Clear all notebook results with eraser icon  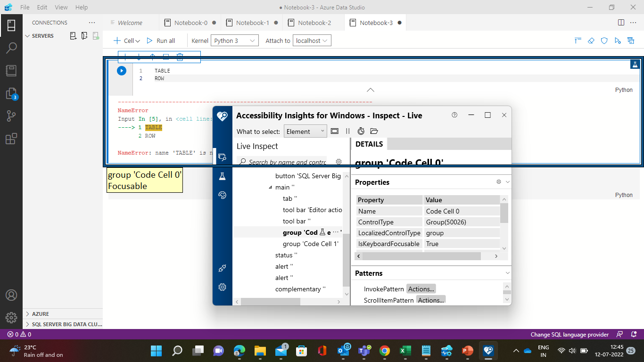591,41
